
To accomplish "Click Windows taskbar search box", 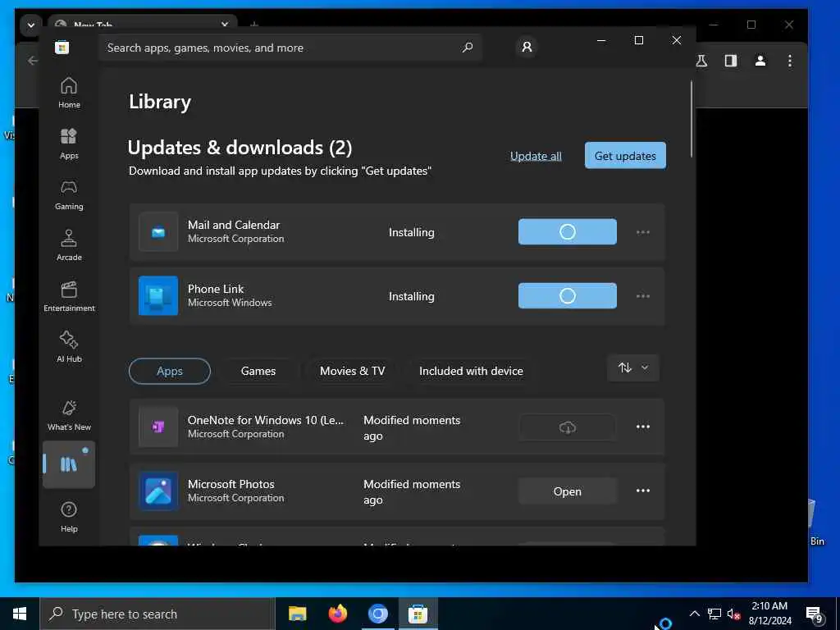I will coord(157,614).
